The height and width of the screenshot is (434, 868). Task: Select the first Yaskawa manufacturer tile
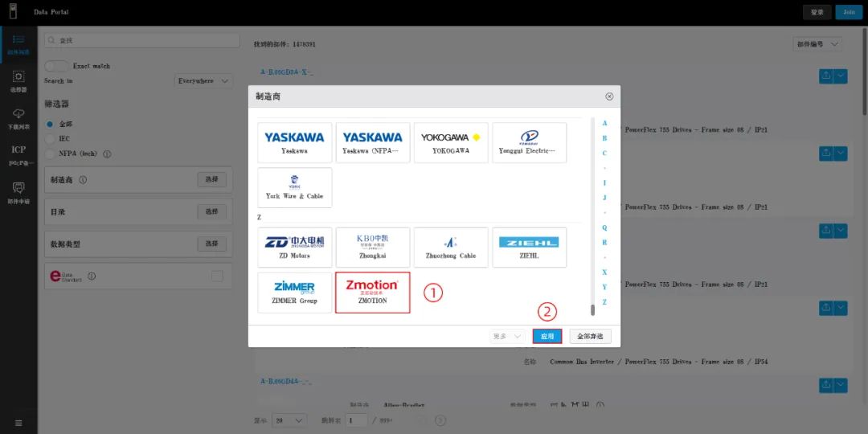294,143
